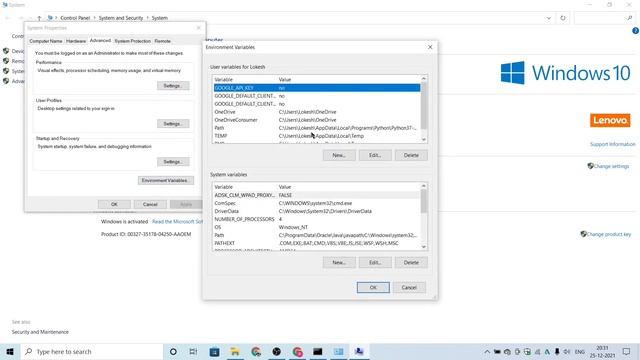The image size is (640, 360).
Task: Click Control Panel in the breadcrumb
Action: click(x=75, y=18)
